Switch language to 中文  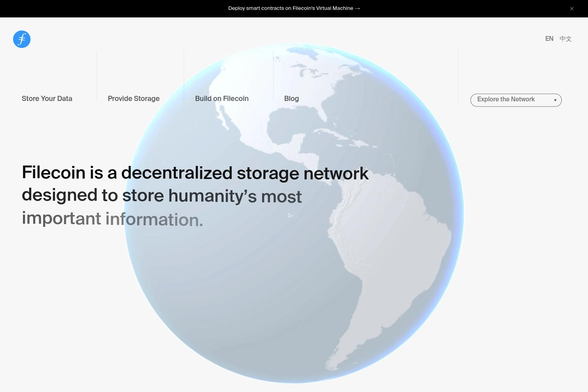(x=565, y=39)
